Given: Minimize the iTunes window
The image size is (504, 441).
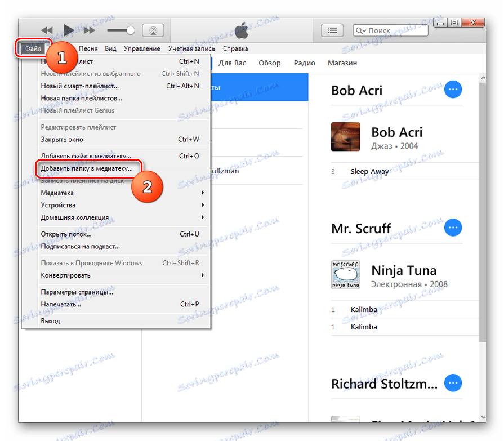Looking at the screenshot, I should (440, 23).
